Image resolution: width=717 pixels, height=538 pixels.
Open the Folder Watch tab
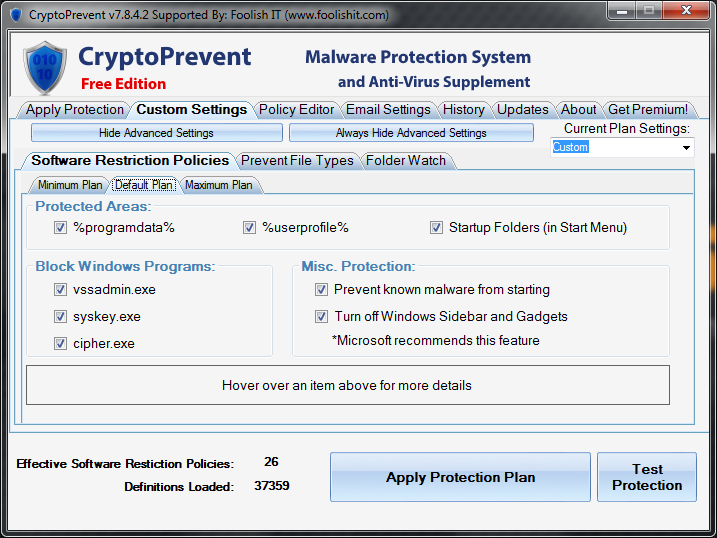tap(406, 161)
